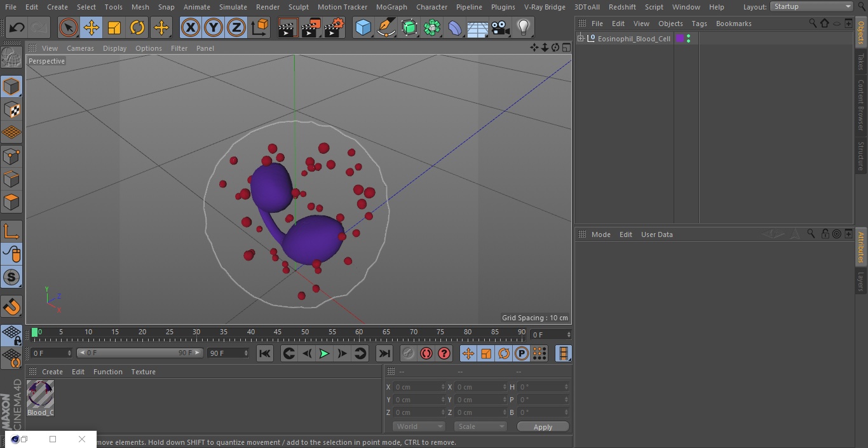868x448 pixels.
Task: Select the Live Selection tool
Action: 69,27
